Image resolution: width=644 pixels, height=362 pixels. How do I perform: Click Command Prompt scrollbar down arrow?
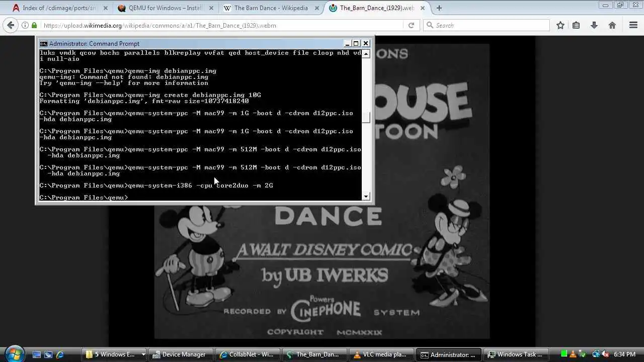366,197
